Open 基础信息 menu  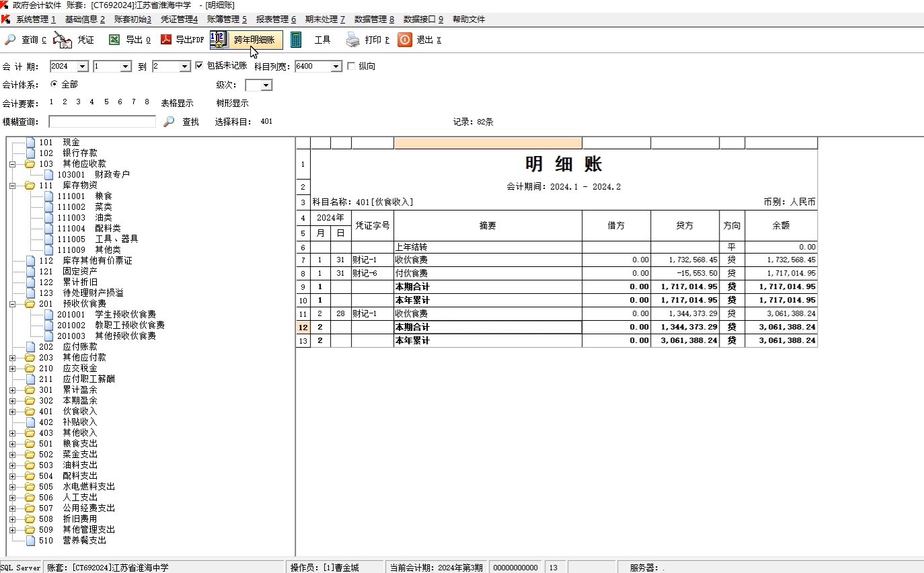85,20
